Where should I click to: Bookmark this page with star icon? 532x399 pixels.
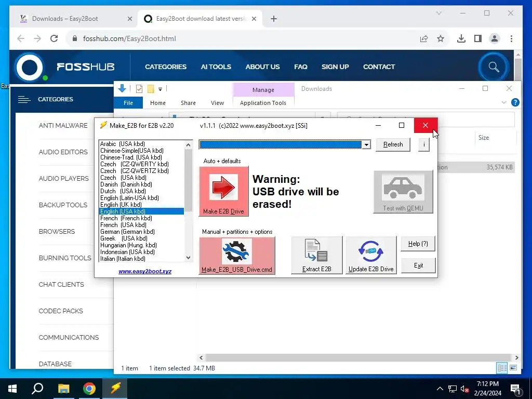(x=441, y=38)
